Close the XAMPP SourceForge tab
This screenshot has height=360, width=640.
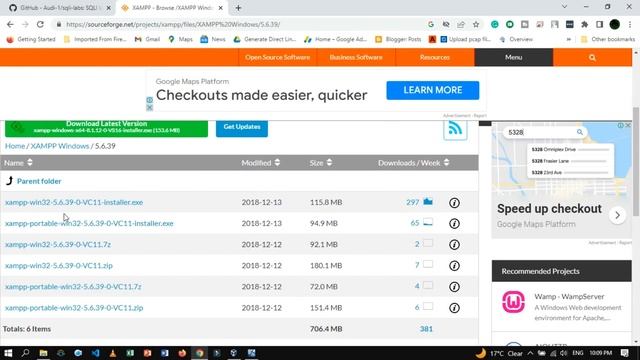tap(220, 8)
